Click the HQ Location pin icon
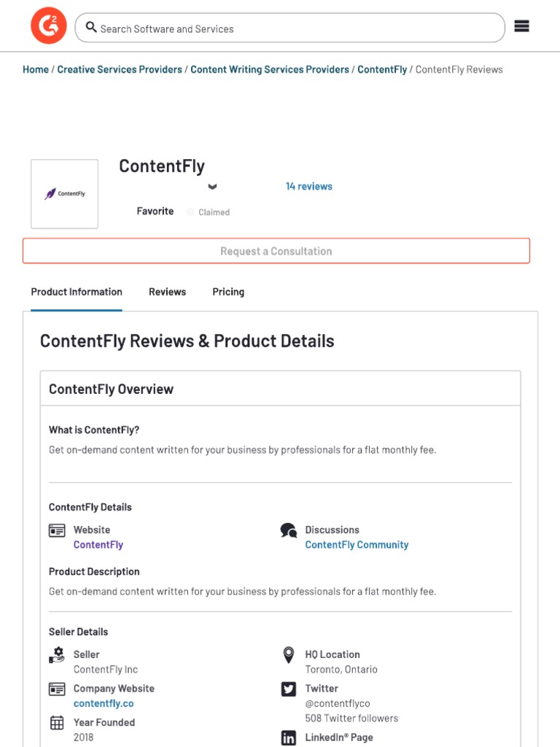Image resolution: width=560 pixels, height=747 pixels. click(289, 655)
